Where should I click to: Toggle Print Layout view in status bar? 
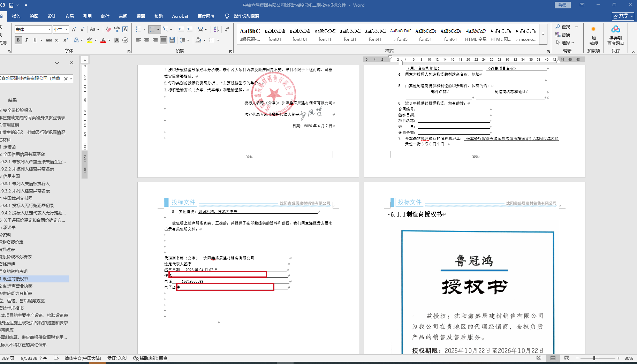pos(553,358)
